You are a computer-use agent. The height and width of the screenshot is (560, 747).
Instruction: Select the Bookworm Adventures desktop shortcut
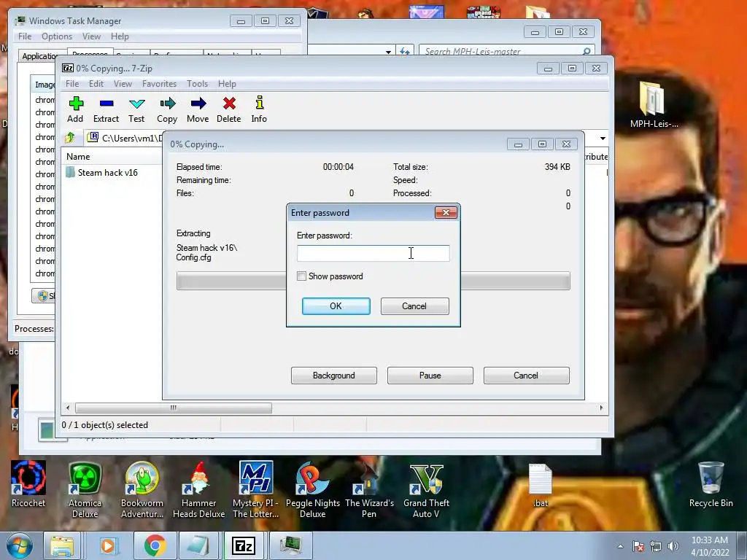[x=142, y=489]
